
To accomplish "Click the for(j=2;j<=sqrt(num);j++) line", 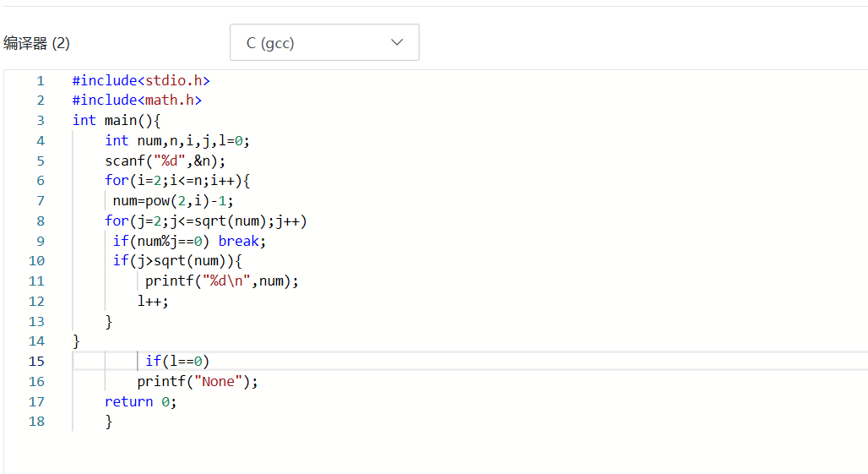I will [206, 221].
